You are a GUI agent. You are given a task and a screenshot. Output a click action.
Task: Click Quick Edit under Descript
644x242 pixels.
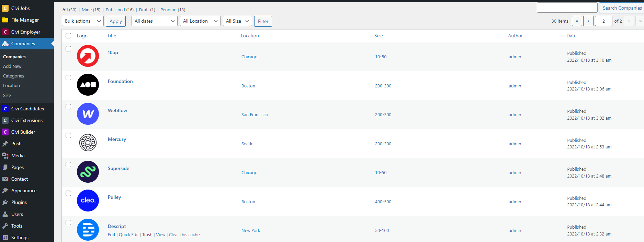click(x=129, y=234)
